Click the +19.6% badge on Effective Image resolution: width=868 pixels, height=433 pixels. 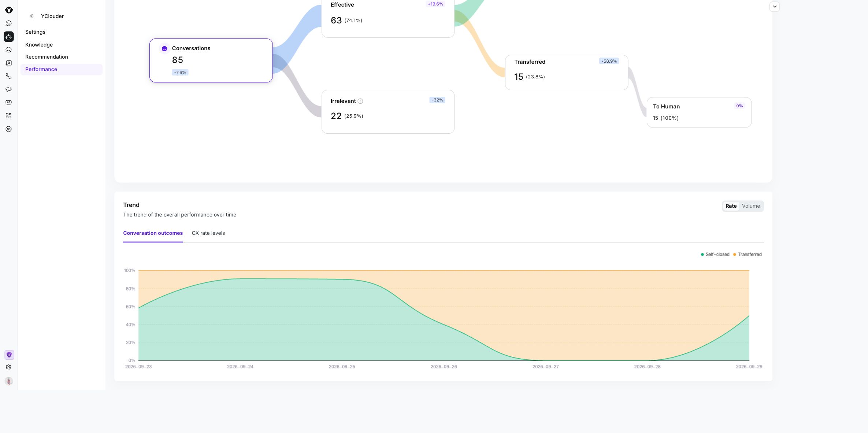tap(435, 4)
